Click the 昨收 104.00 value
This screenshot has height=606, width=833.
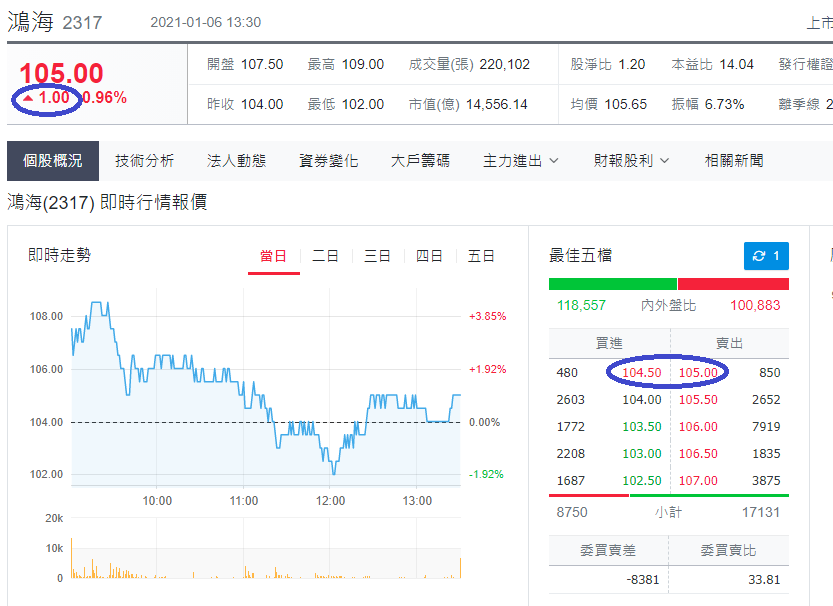pos(262,105)
